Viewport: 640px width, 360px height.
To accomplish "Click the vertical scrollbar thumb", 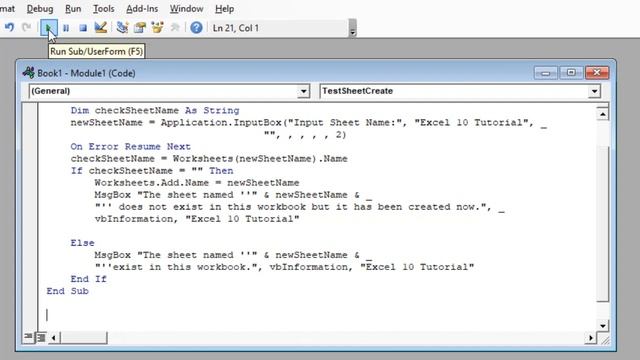I will coord(602,224).
